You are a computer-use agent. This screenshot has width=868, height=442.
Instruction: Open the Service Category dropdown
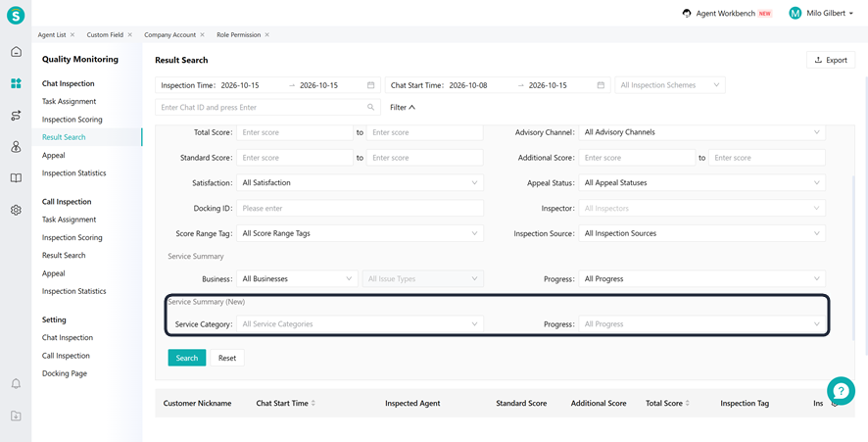(360, 324)
